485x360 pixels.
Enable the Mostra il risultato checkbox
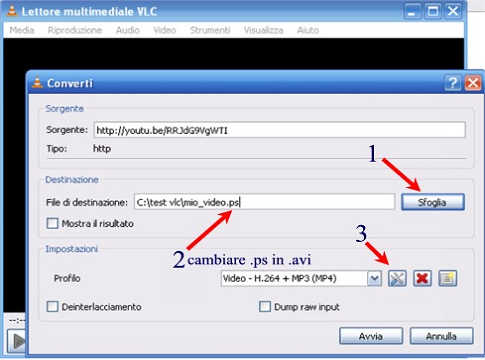tap(52, 223)
